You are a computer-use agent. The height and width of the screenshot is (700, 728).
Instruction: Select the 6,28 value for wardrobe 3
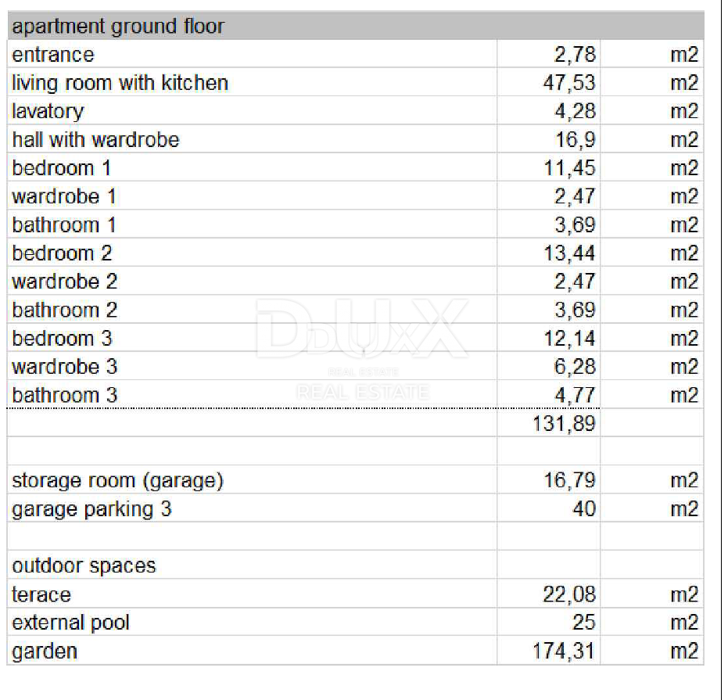pyautogui.click(x=575, y=367)
